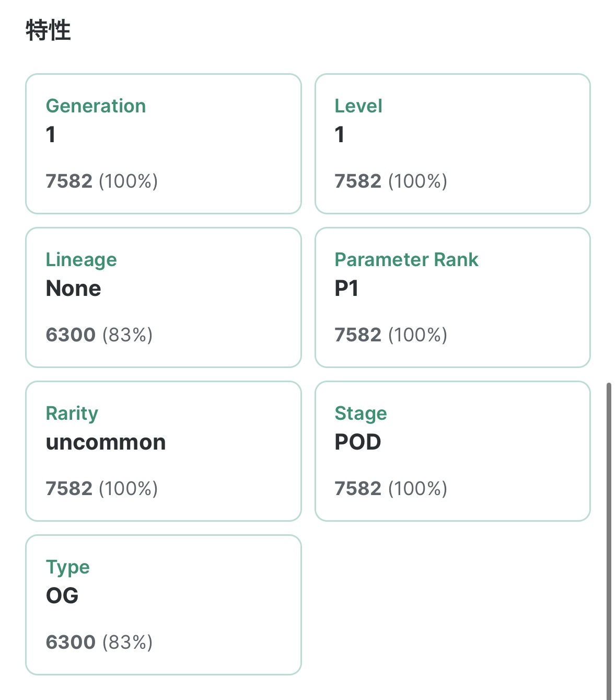
Task: Click the 特性 section heading
Action: (x=48, y=30)
